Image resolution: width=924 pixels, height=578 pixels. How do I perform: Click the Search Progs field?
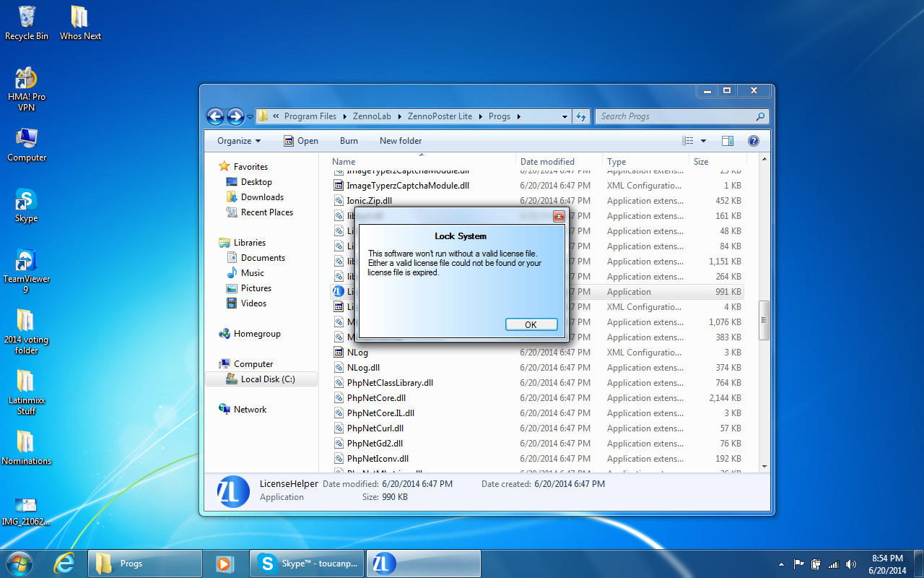pos(681,116)
